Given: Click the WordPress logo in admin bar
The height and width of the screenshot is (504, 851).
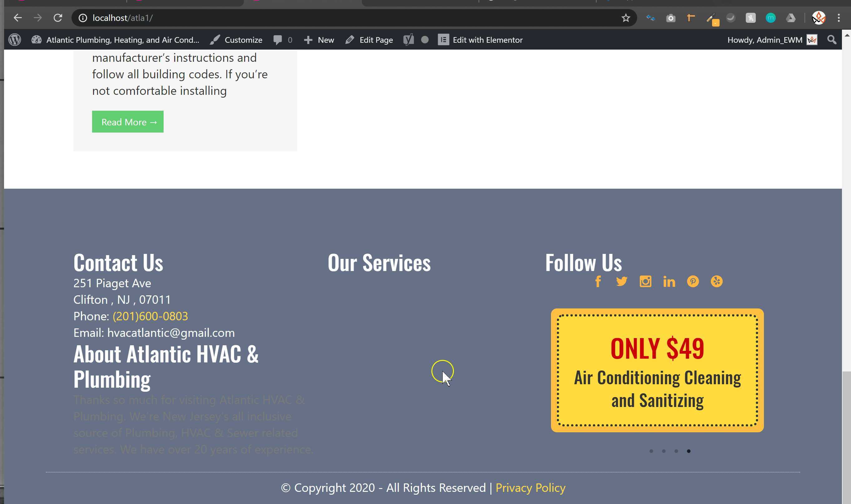Looking at the screenshot, I should (x=15, y=40).
